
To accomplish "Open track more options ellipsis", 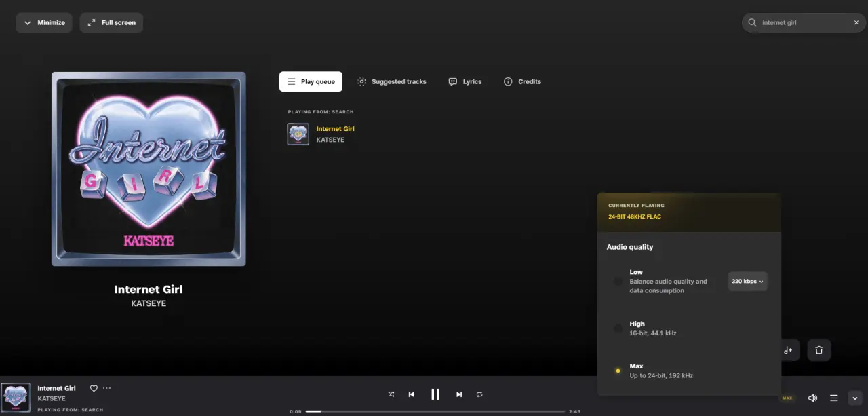I will pyautogui.click(x=106, y=388).
